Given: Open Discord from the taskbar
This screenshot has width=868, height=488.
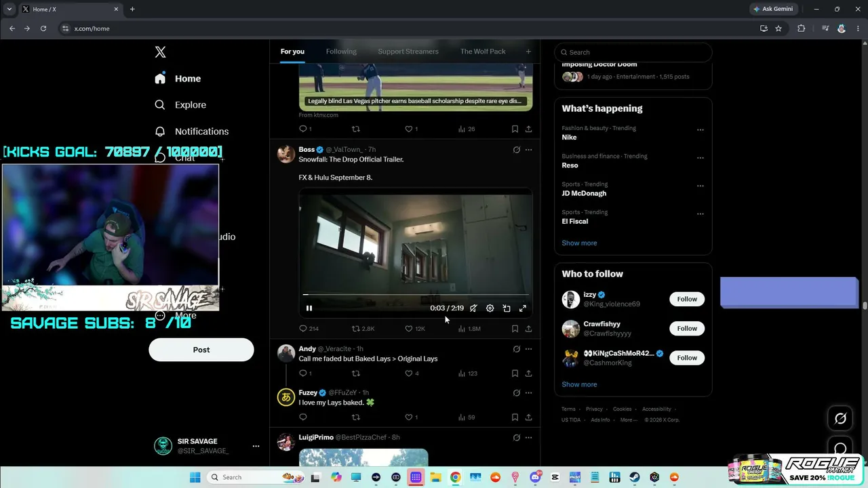Looking at the screenshot, I should [x=535, y=477].
